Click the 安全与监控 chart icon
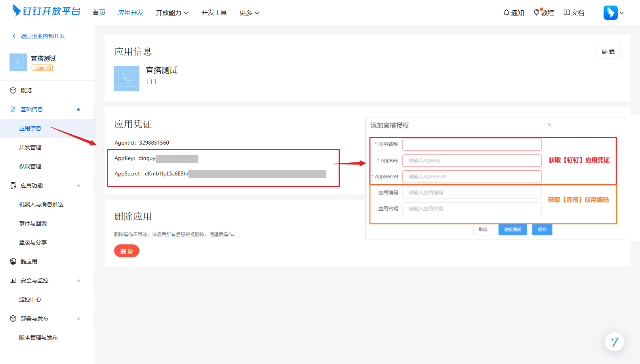Image resolution: width=640 pixels, height=364 pixels. [13, 280]
